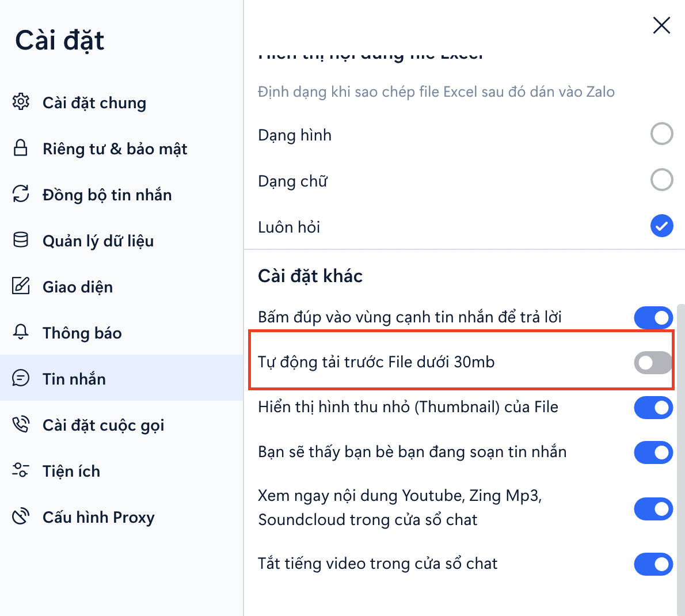Click the chat bubble icon for Tin nhắn
This screenshot has height=616, width=685.
(21, 378)
